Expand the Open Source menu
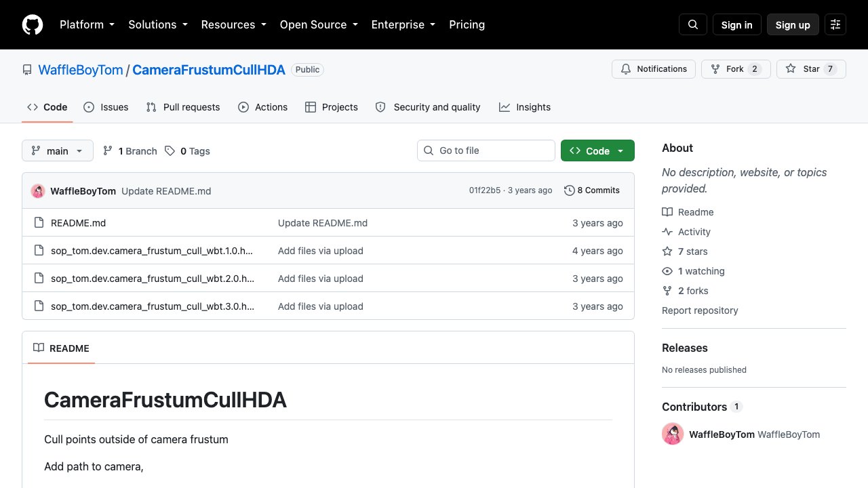 319,24
